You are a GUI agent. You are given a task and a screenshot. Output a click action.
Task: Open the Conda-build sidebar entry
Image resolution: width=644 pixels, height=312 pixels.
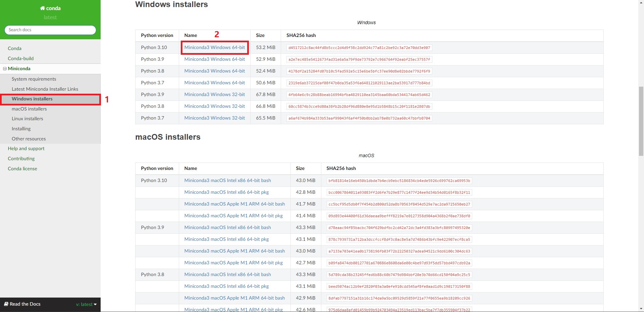click(21, 58)
